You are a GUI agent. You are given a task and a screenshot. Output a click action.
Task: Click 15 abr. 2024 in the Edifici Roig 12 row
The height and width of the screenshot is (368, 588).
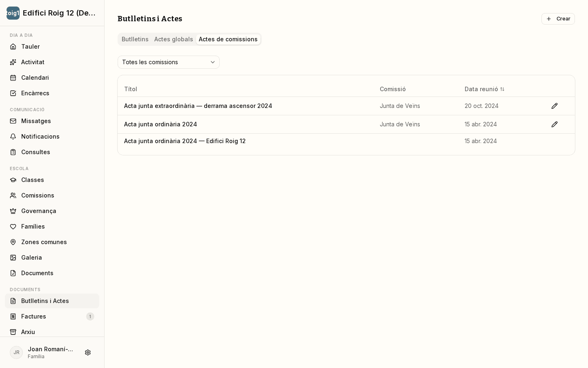[x=481, y=141]
